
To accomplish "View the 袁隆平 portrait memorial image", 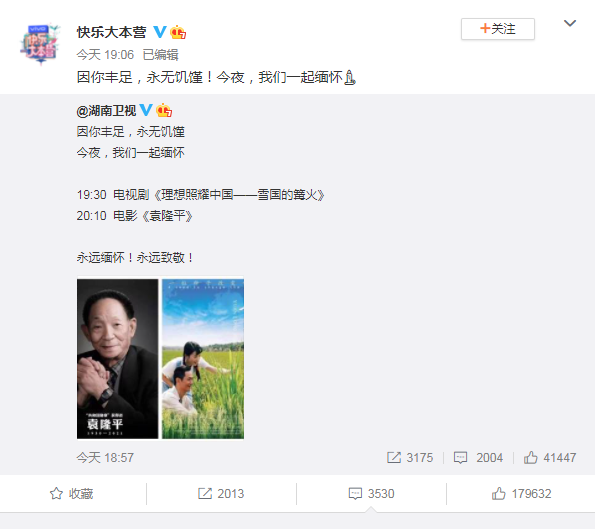I will point(118,359).
